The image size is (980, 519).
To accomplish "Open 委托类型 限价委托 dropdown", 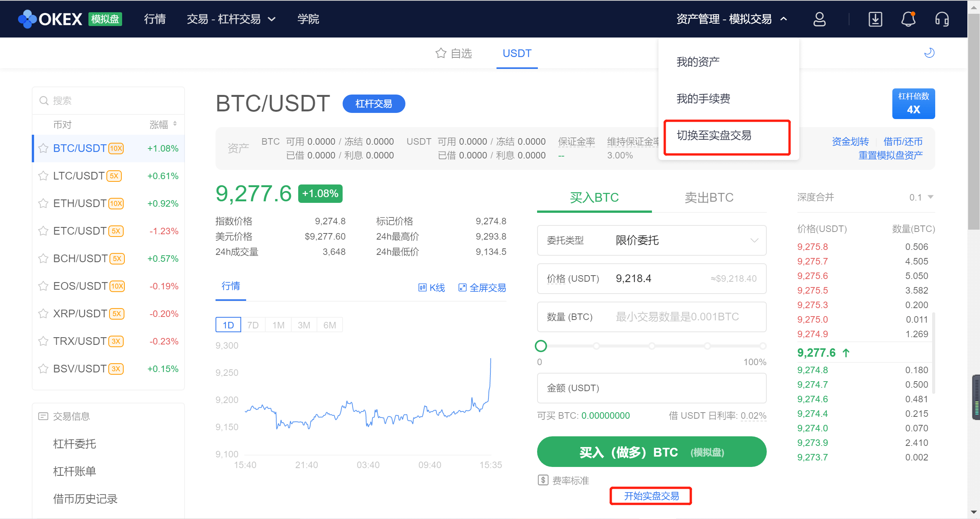I will tap(652, 240).
